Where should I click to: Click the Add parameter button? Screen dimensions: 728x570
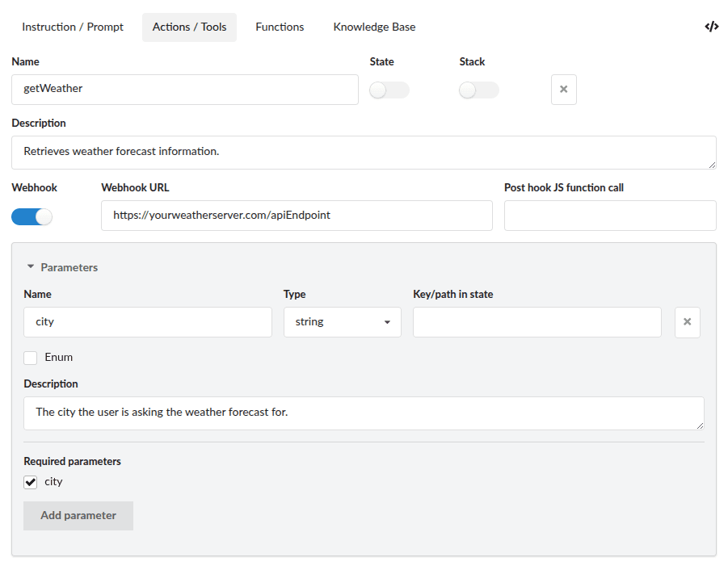78,516
